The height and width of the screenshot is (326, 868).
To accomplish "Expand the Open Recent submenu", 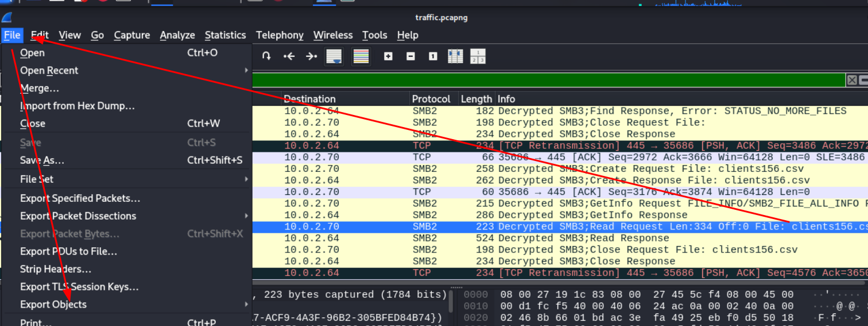I will 127,70.
